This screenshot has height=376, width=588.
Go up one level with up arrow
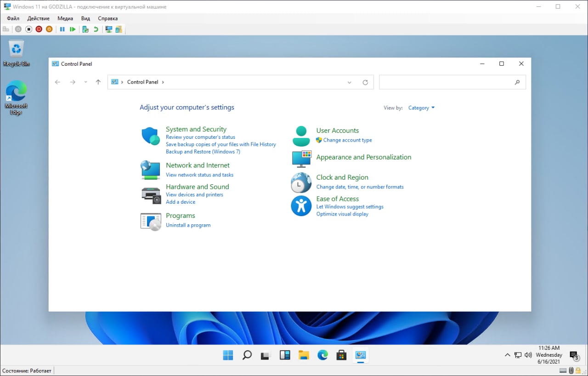[x=98, y=82]
